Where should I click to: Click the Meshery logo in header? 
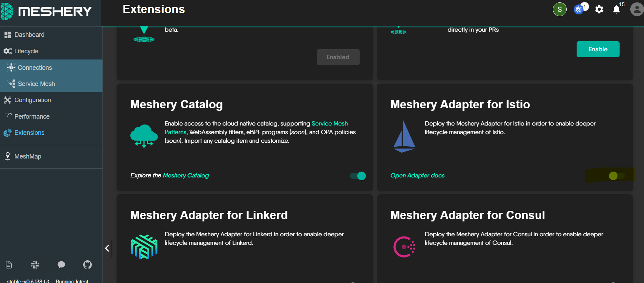pyautogui.click(x=46, y=11)
